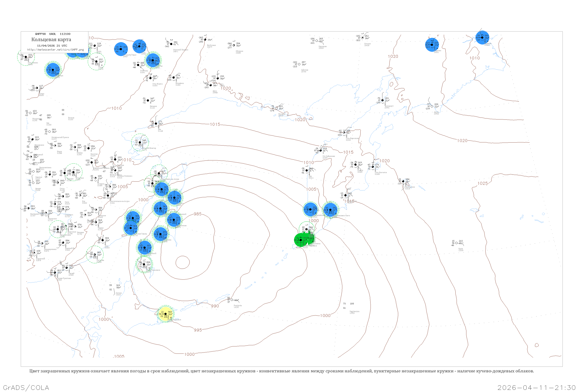Select the Puntijarka 14235 station plot

tap(232, 300)
